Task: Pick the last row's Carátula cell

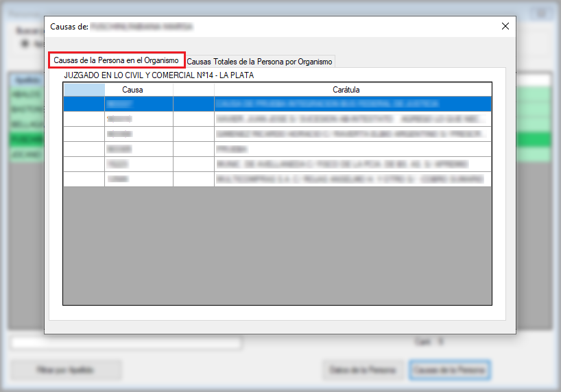Action: click(353, 179)
